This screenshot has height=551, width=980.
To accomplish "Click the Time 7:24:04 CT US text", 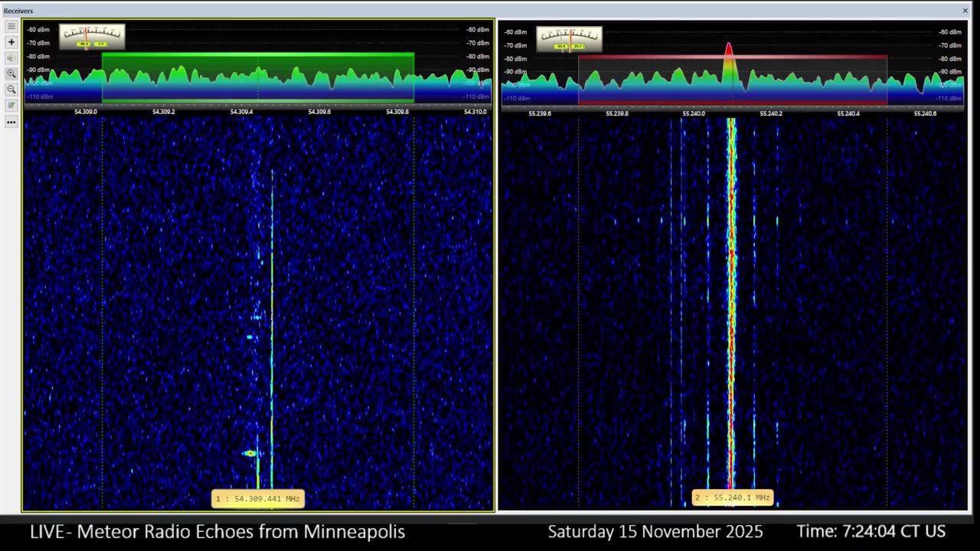I will (x=871, y=531).
